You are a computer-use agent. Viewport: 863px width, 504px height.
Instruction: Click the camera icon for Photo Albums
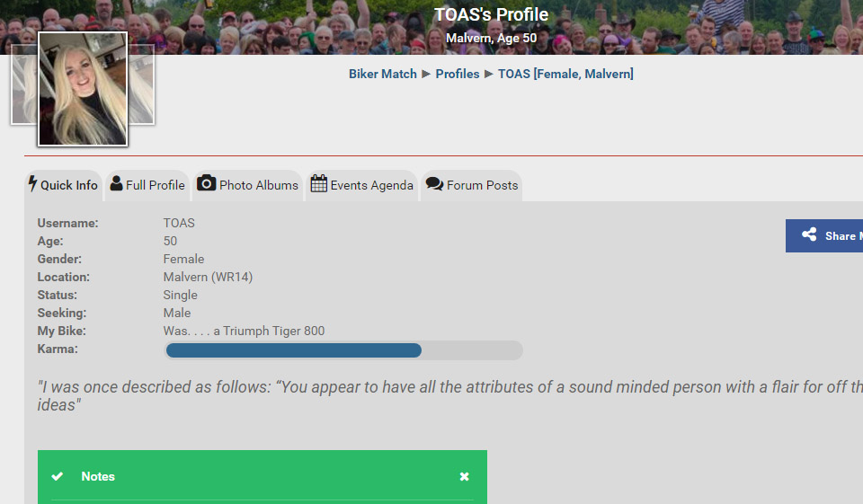(207, 183)
